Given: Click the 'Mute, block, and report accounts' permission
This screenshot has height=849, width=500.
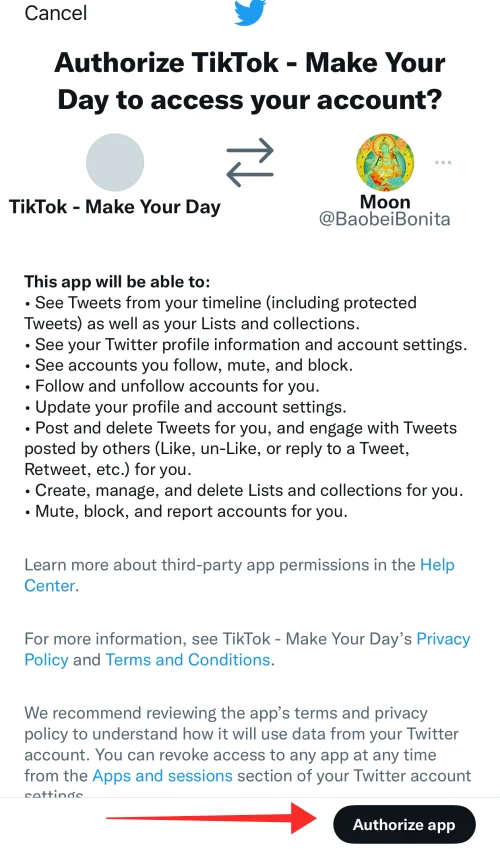Looking at the screenshot, I should click(186, 511).
